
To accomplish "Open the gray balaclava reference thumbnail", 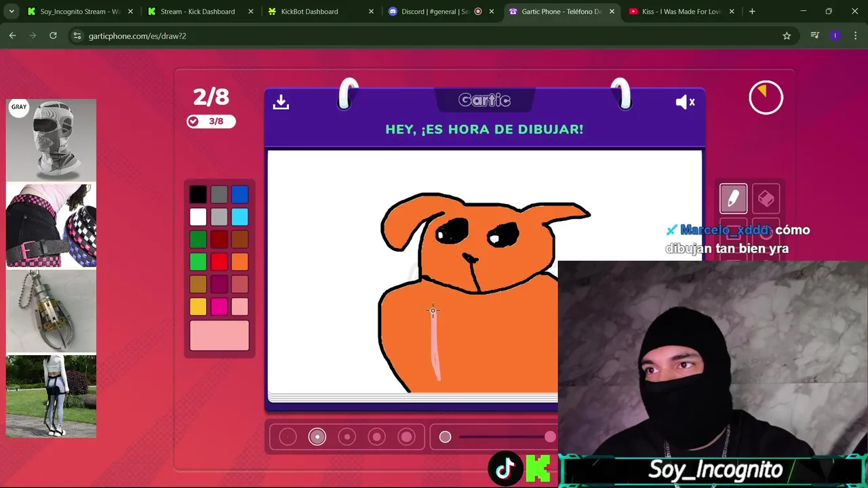I will tap(52, 140).
